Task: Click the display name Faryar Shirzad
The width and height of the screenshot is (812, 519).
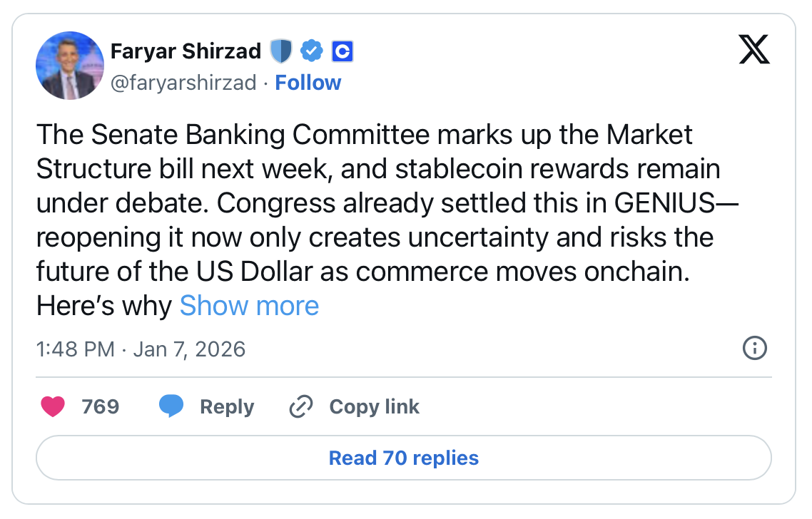Action: point(186,51)
